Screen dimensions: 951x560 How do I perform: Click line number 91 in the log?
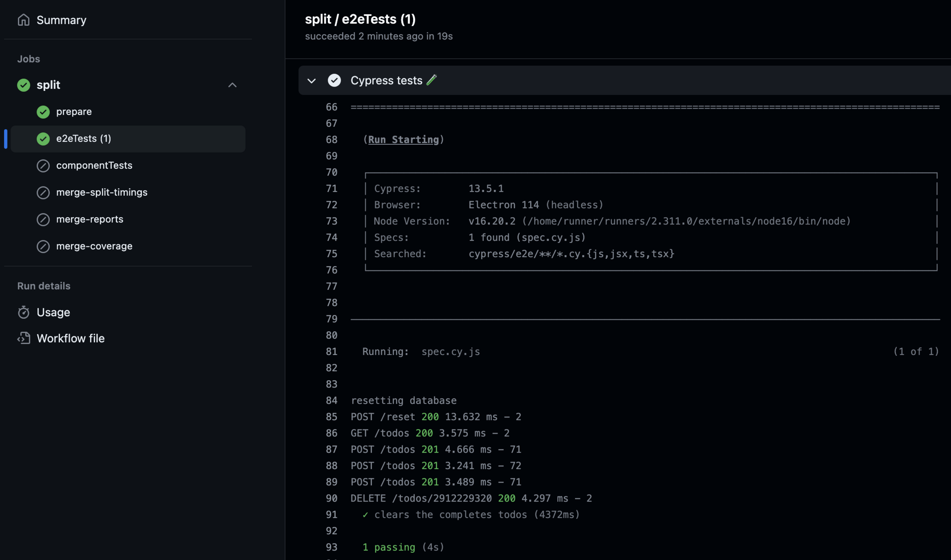[331, 515]
